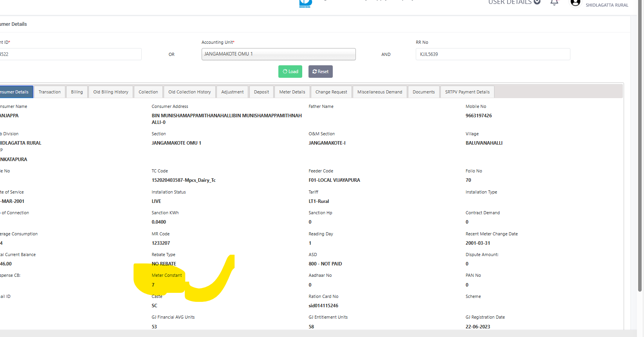The height and width of the screenshot is (337, 644).
Task: Click the "Installation Type" label
Action: pos(482,192)
